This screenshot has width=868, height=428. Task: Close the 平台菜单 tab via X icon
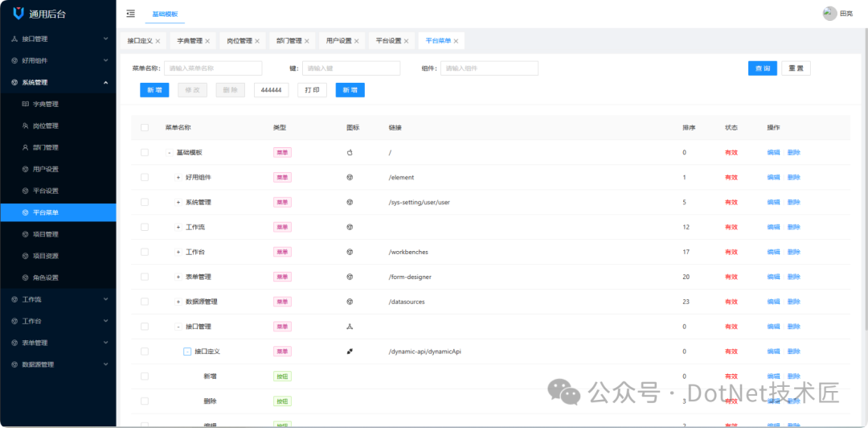457,41
